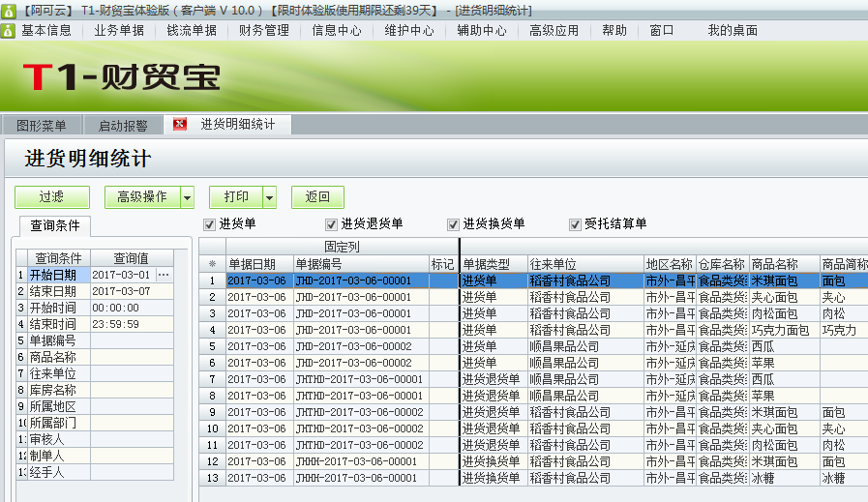
Task: Select the 所属部门 query condition row
Action: click(95, 423)
